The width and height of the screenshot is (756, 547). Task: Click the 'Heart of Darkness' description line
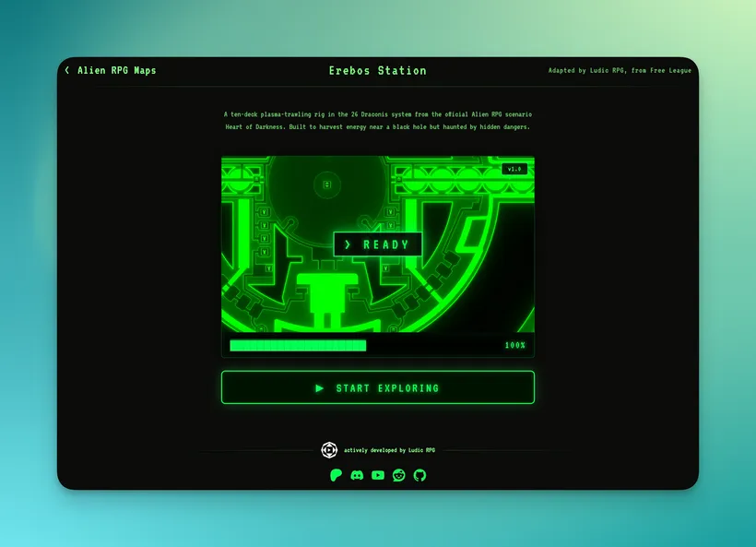click(377, 127)
